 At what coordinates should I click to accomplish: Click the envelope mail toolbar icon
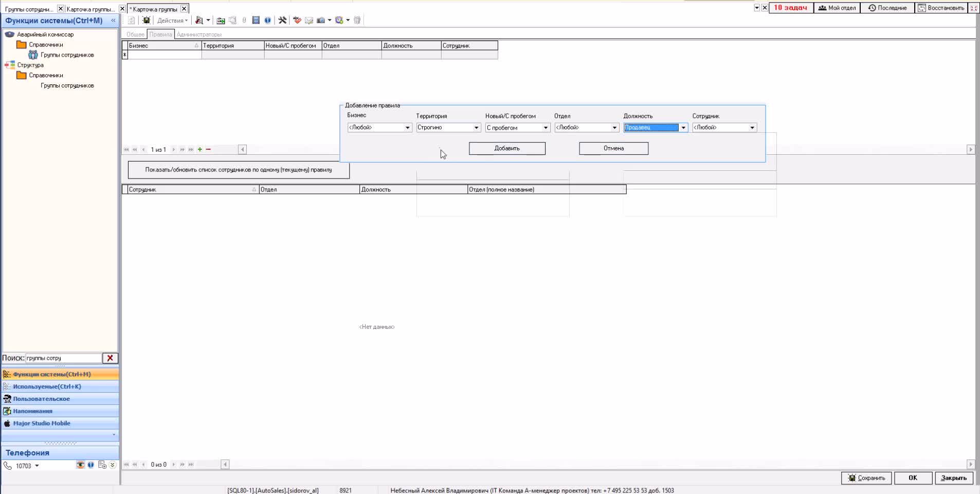click(x=309, y=20)
